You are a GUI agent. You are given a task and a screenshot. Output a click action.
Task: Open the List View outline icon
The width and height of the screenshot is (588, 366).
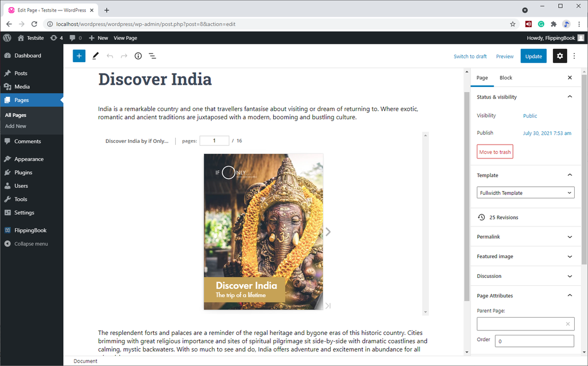pos(152,56)
